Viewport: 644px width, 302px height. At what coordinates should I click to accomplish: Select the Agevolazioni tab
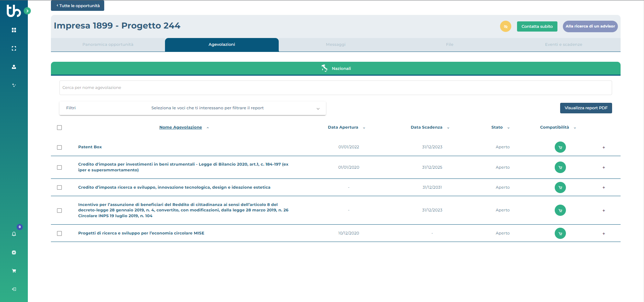pos(222,45)
